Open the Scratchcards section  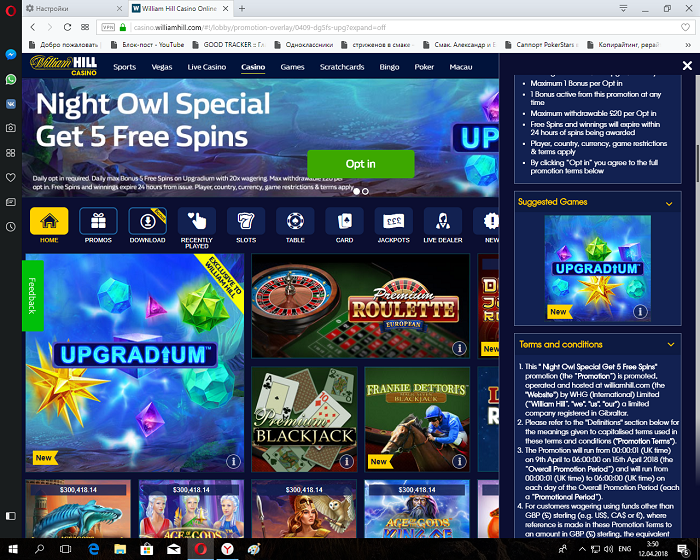(x=342, y=67)
